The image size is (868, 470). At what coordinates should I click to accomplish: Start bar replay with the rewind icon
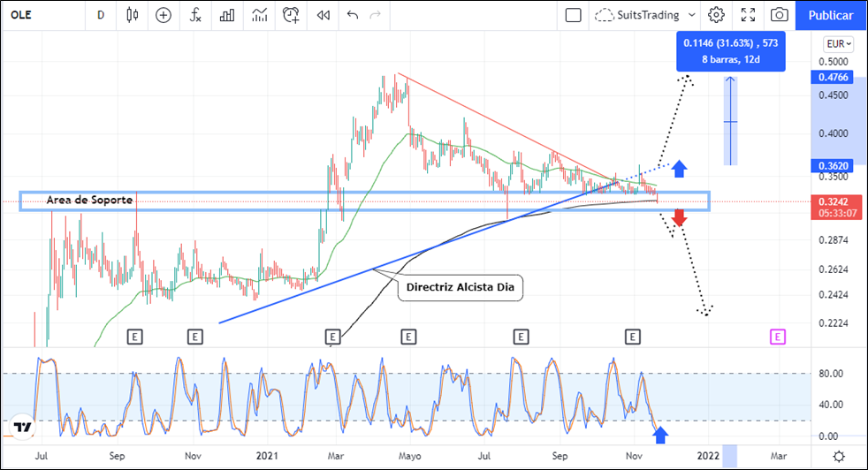(x=324, y=15)
